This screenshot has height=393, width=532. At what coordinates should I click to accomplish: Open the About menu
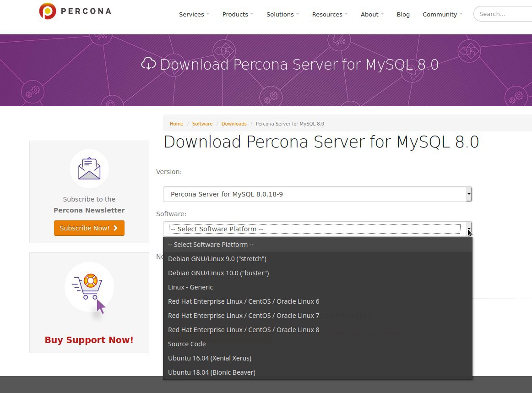point(372,14)
